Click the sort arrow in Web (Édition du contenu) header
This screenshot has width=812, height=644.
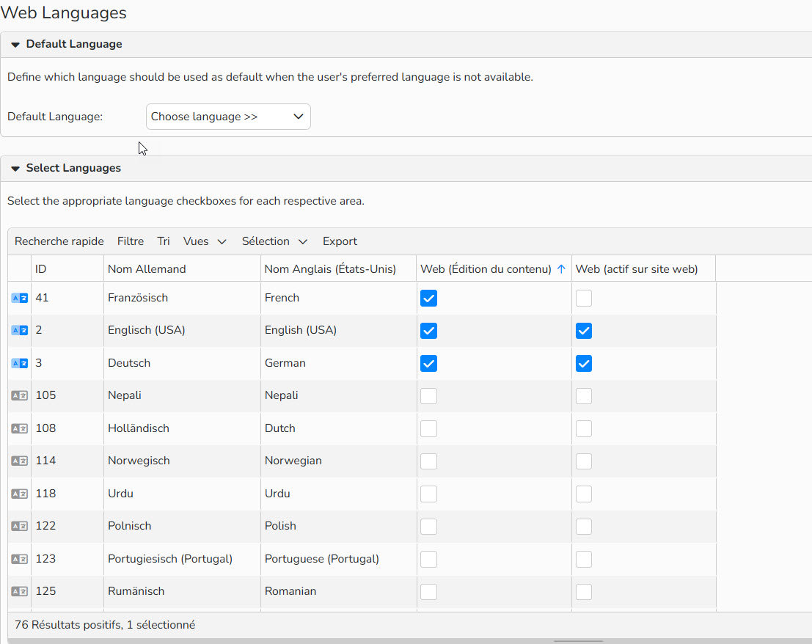click(561, 269)
